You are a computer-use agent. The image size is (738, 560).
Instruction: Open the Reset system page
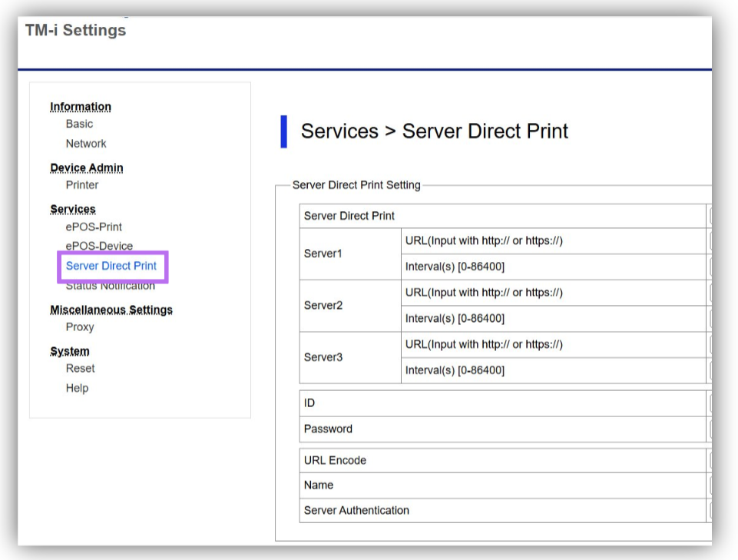[x=80, y=368]
